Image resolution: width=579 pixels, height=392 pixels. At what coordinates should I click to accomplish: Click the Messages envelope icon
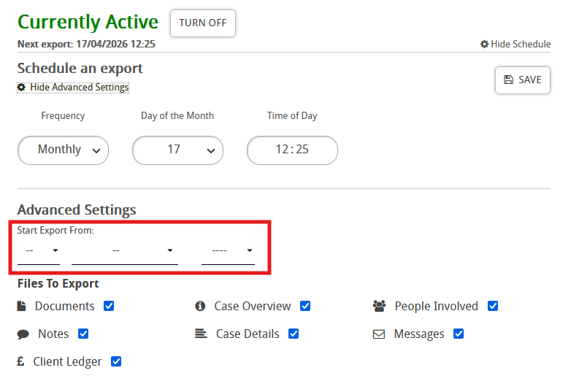coord(379,334)
